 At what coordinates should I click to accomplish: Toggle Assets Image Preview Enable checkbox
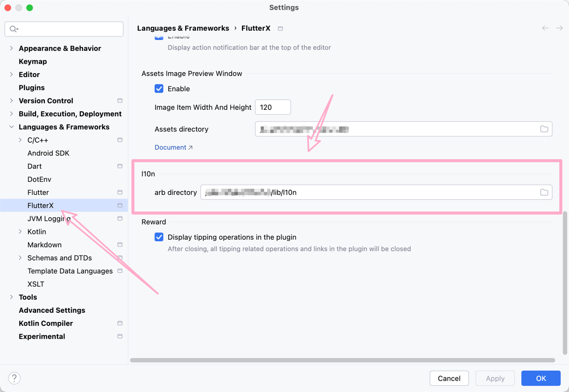click(159, 88)
